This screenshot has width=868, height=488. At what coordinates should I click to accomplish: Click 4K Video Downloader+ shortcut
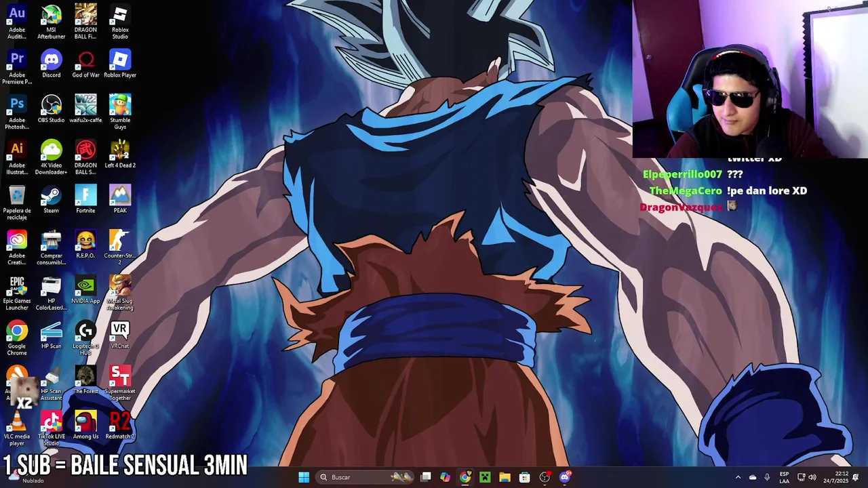51,158
